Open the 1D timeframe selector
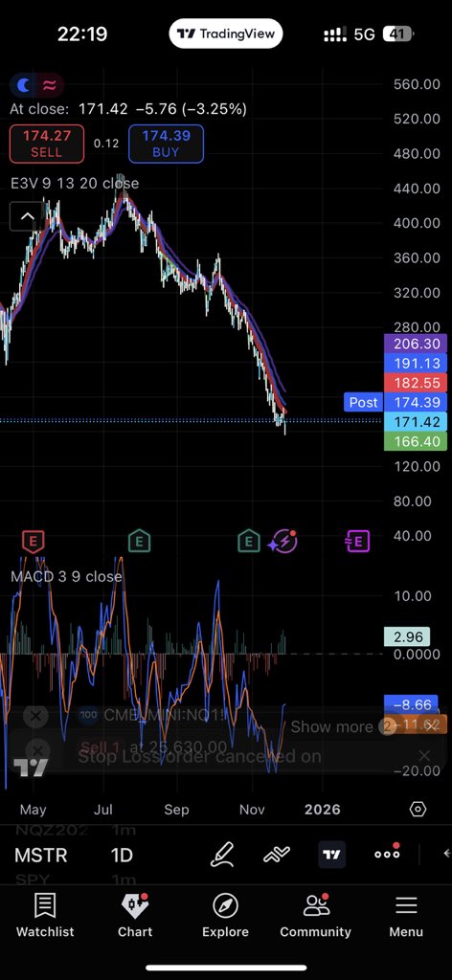 point(122,855)
